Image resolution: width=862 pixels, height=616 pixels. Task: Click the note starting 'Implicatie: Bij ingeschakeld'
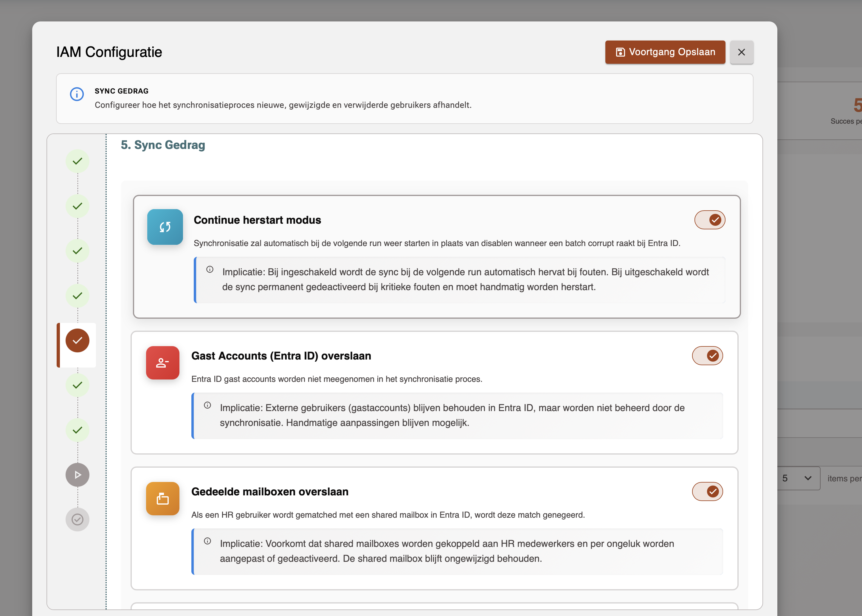click(465, 279)
